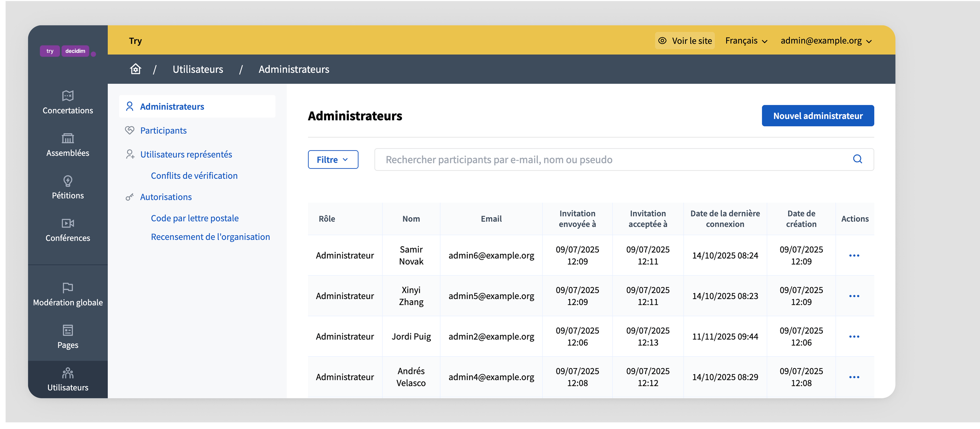The width and height of the screenshot is (980, 429).
Task: Open actions menu for Jordi Puig
Action: pyautogui.click(x=854, y=337)
